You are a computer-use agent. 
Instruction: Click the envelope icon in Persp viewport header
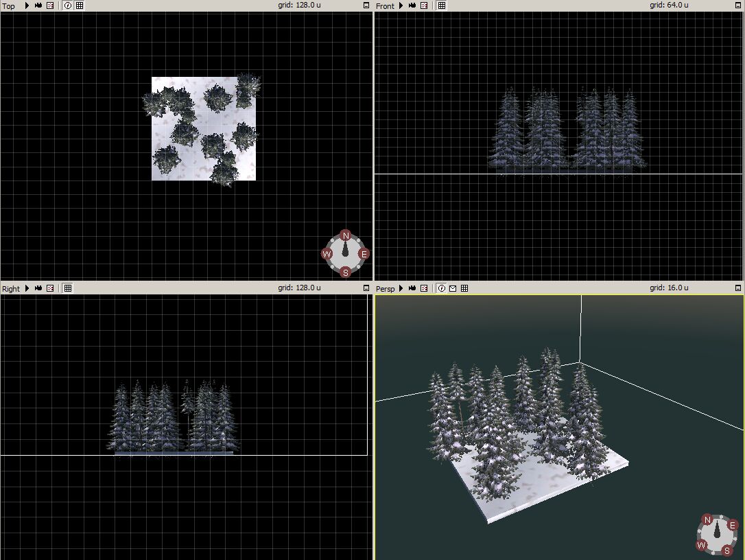click(x=453, y=288)
